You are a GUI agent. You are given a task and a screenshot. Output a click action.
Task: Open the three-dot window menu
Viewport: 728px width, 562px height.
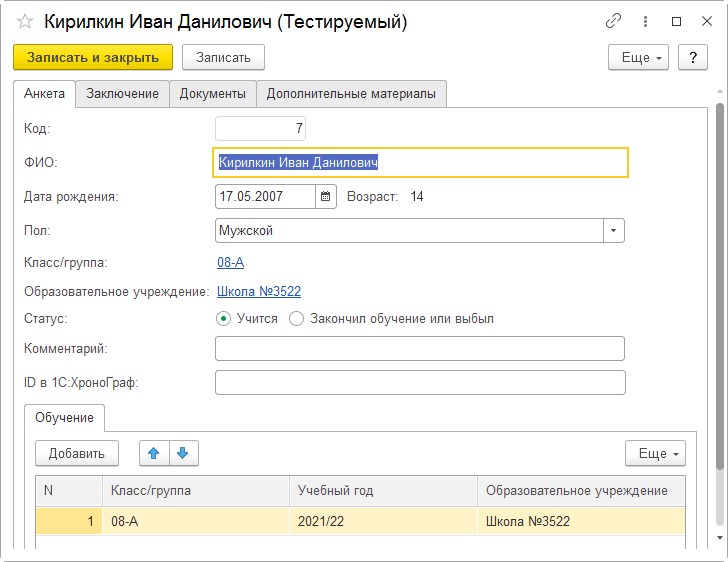645,21
